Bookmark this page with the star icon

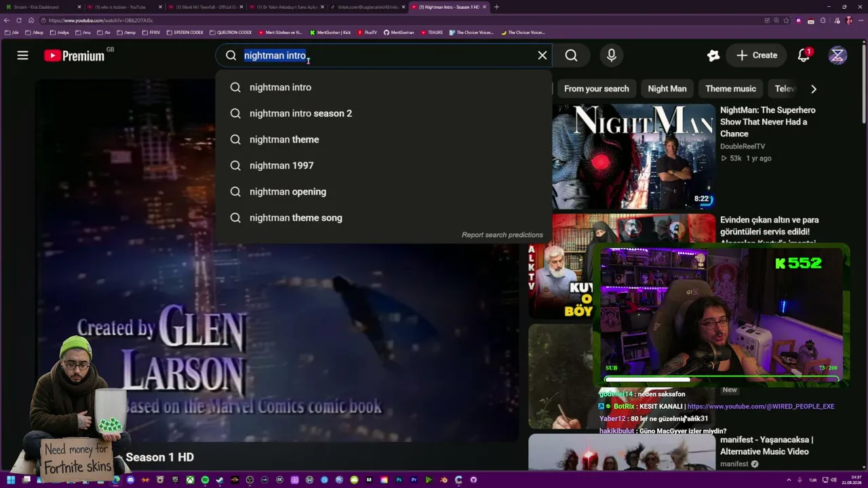coord(787,20)
